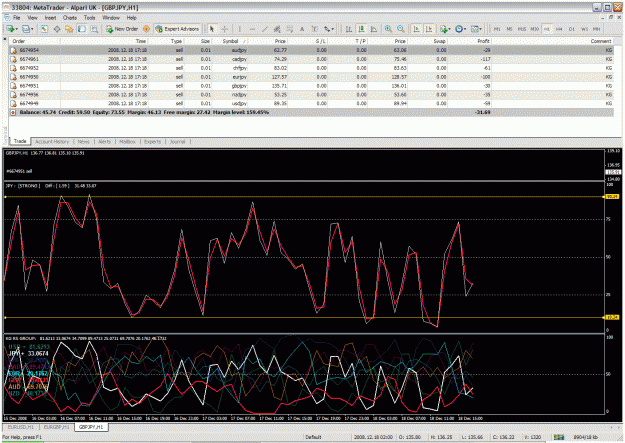
Task: Select the Trendline drawing tool
Action: click(x=265, y=29)
